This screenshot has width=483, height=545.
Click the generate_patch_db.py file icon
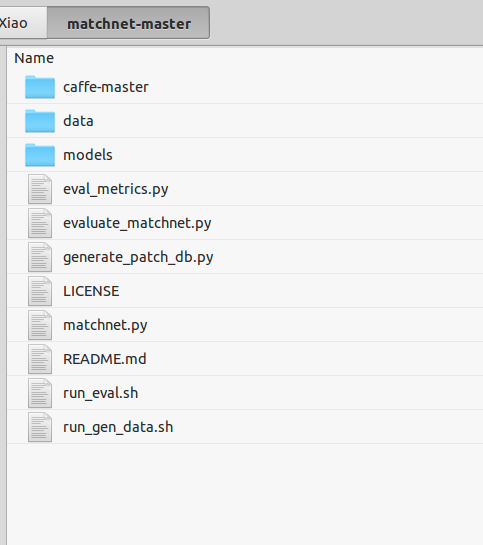pyautogui.click(x=40, y=257)
